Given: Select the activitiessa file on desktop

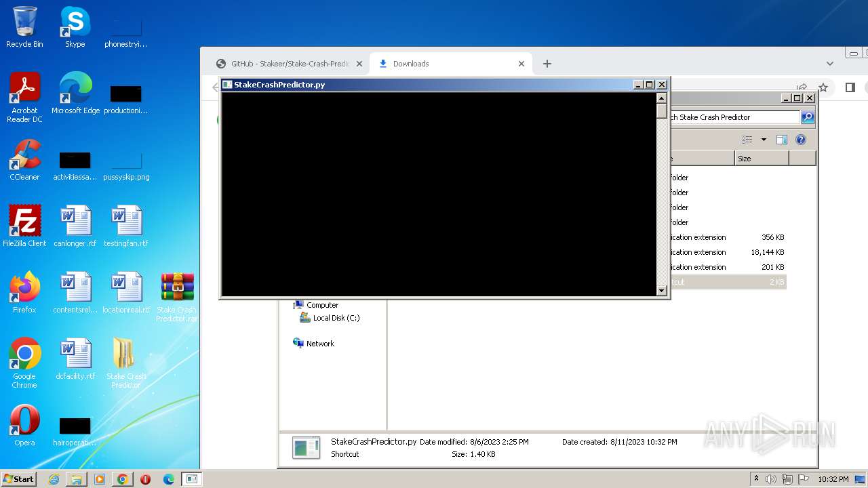Looking at the screenshot, I should [x=75, y=167].
